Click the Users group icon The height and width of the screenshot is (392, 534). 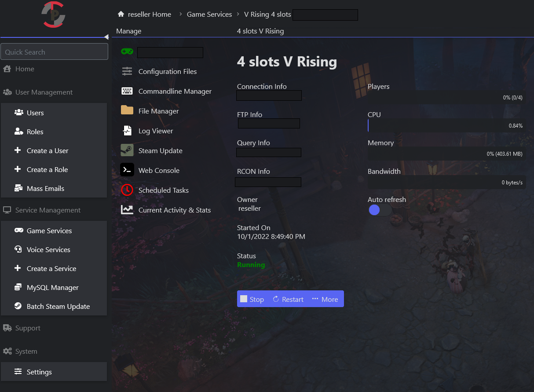point(18,113)
